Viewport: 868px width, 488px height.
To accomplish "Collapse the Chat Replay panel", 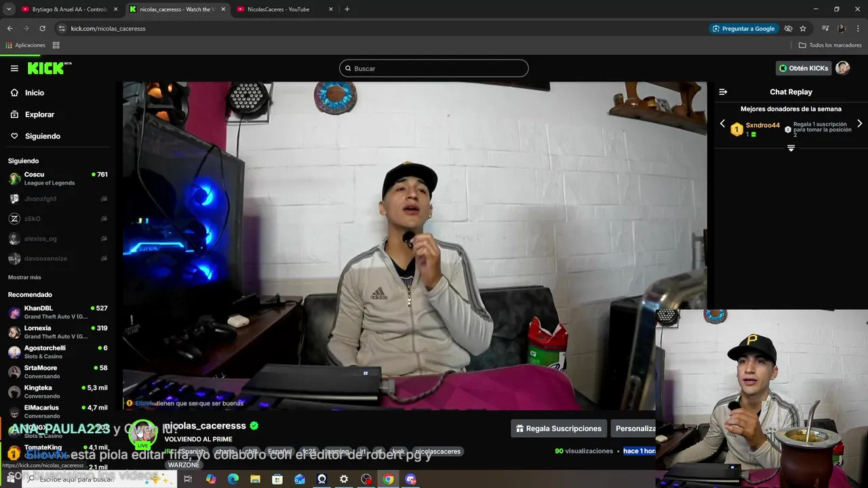I will (723, 91).
